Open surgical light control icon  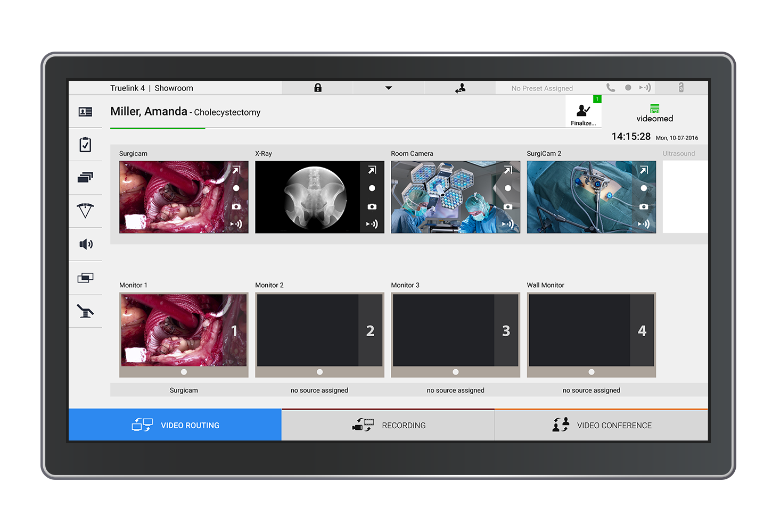85,211
